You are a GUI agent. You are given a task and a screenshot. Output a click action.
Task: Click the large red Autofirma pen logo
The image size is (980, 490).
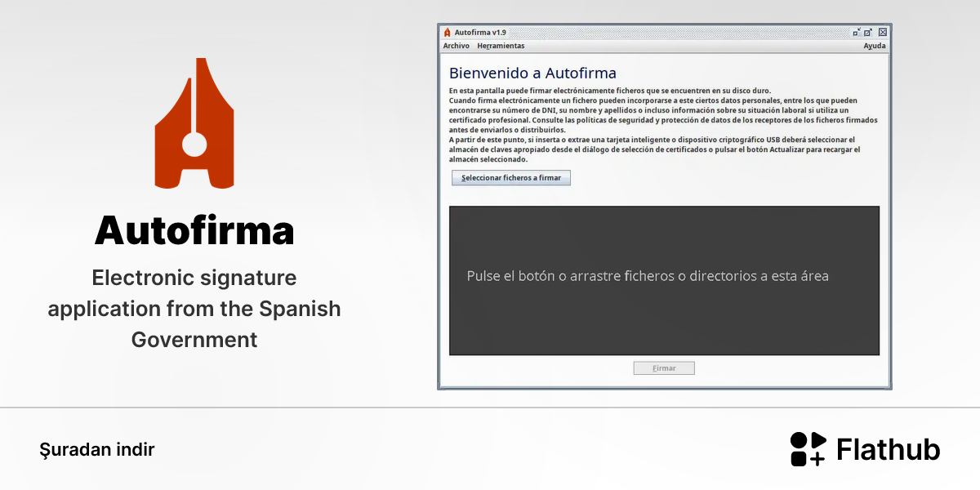pyautogui.click(x=194, y=122)
